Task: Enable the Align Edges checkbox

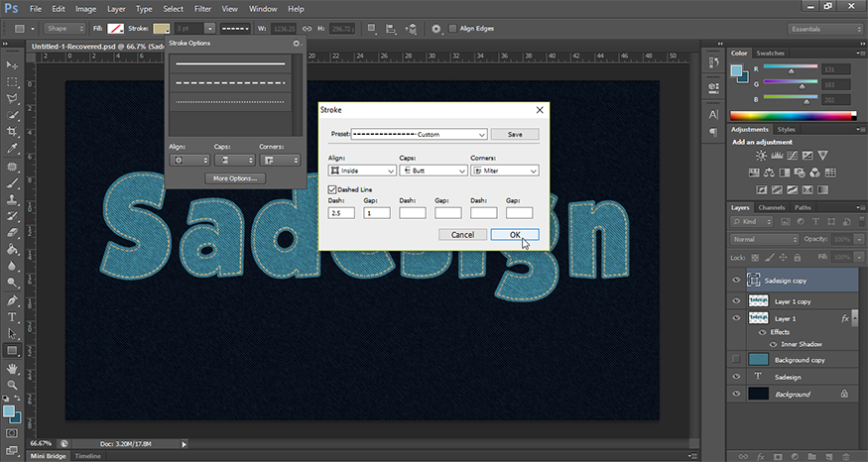Action: point(452,28)
